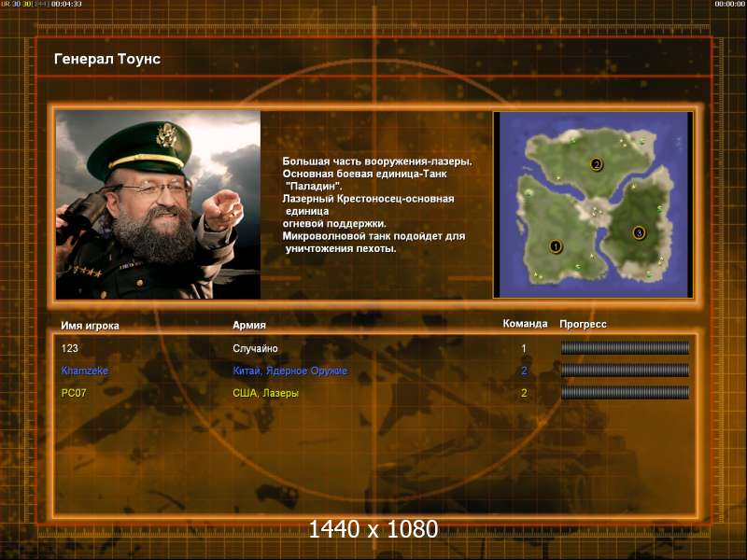The image size is (747, 560).
Task: Click the Генерал Тоунс title
Action: [107, 59]
